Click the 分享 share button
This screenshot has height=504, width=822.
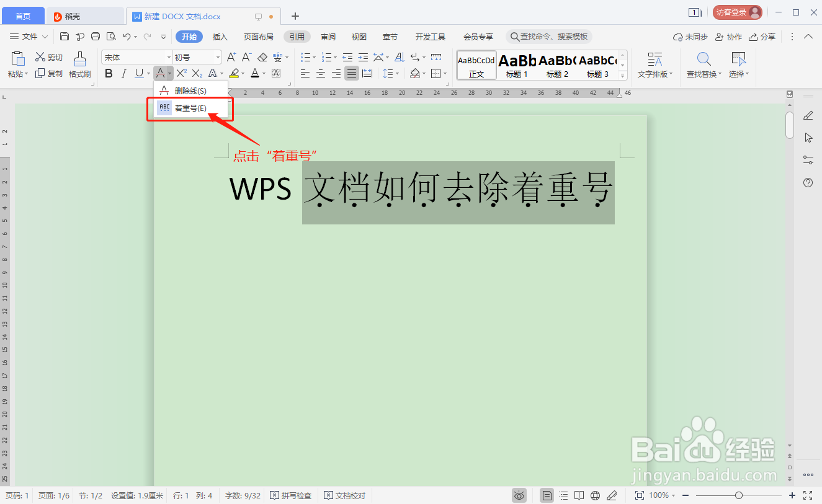[762, 37]
